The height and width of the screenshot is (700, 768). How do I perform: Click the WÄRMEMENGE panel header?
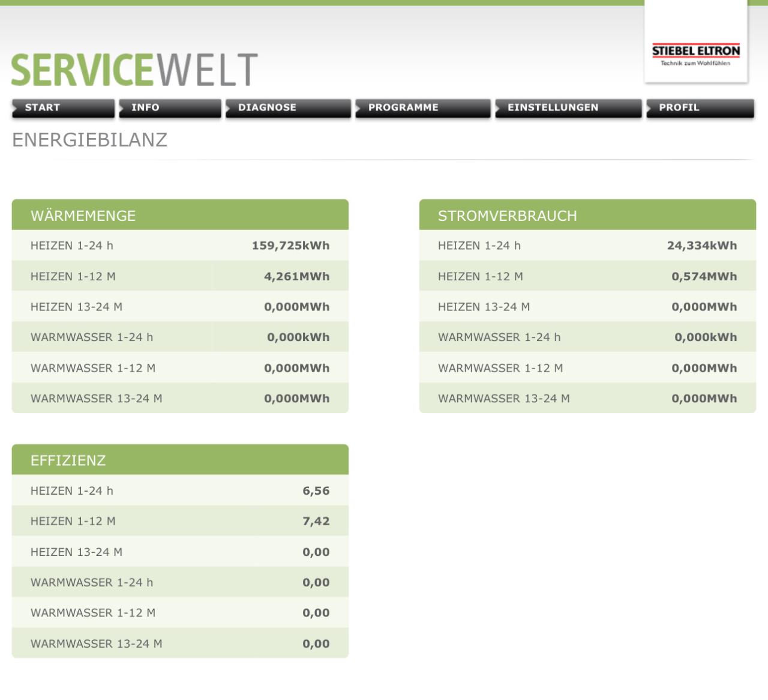[x=180, y=216]
